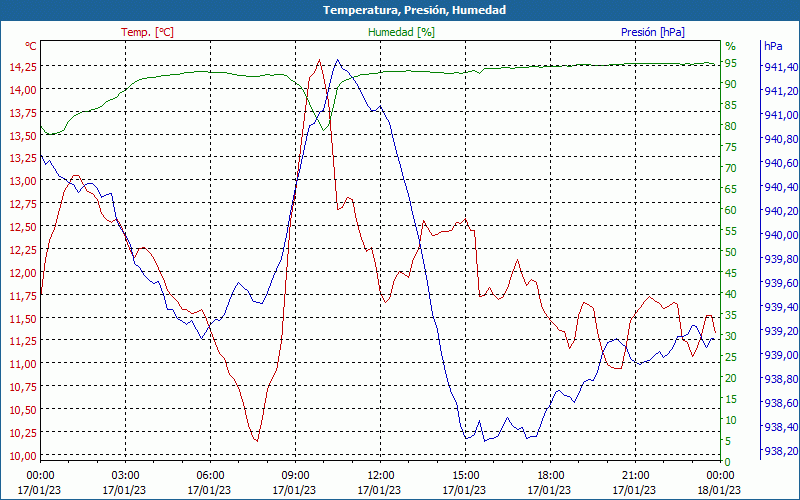Click the 15:00 time axis label

(x=465, y=476)
